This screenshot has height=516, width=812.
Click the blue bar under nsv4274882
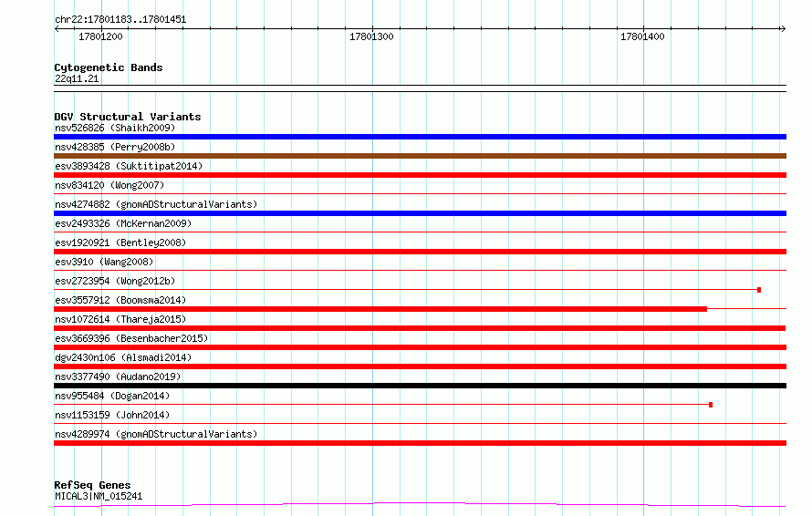pos(420,213)
